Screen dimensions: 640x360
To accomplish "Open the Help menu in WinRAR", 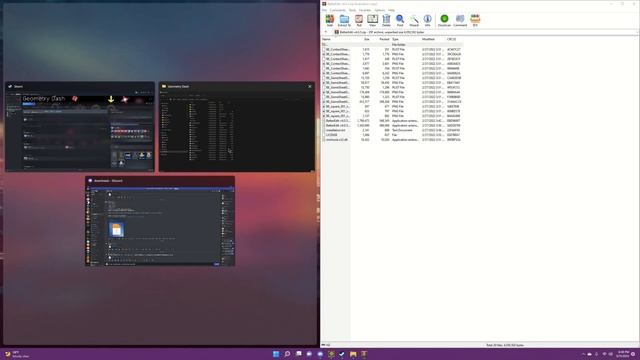I will pos(391,10).
